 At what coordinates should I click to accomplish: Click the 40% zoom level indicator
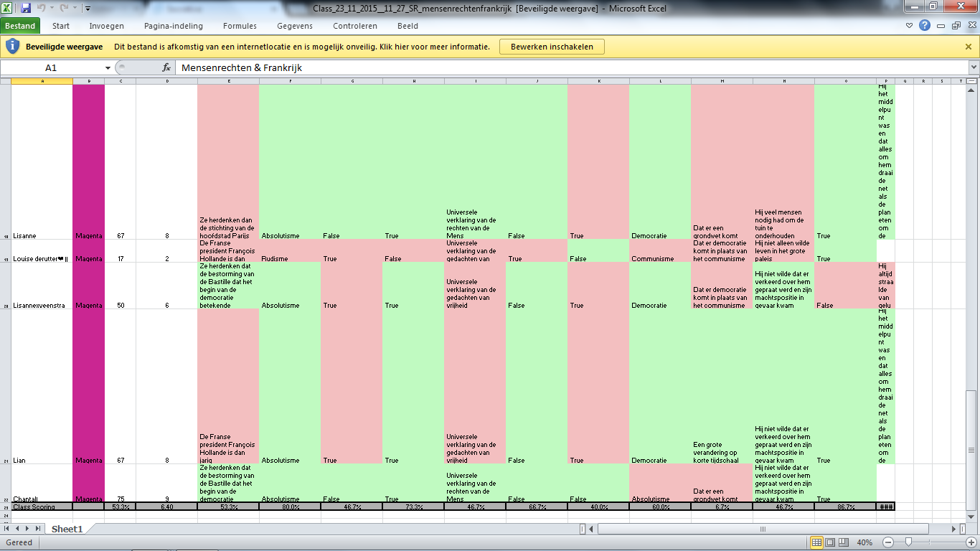(864, 542)
